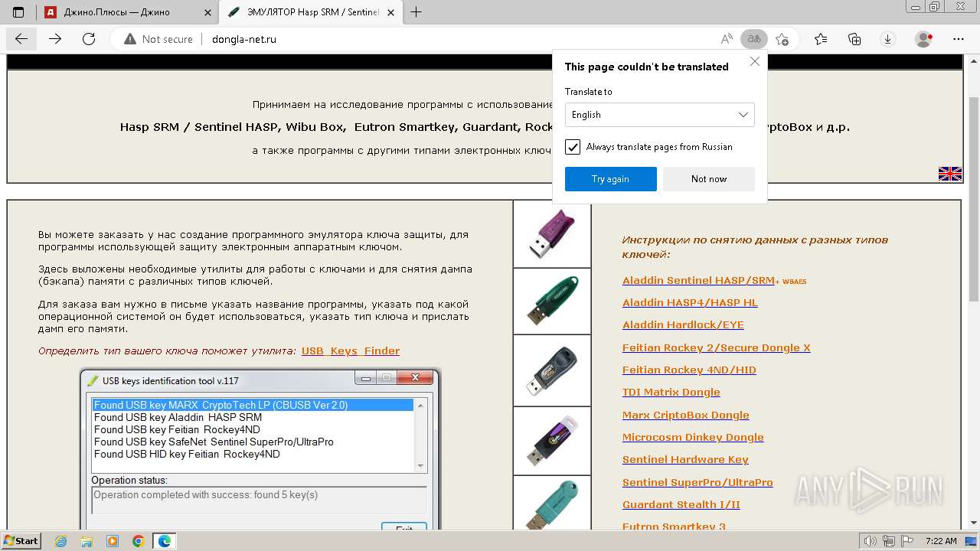This screenshot has height=551, width=980.
Task: Click the purple USB dongle image
Action: click(551, 233)
